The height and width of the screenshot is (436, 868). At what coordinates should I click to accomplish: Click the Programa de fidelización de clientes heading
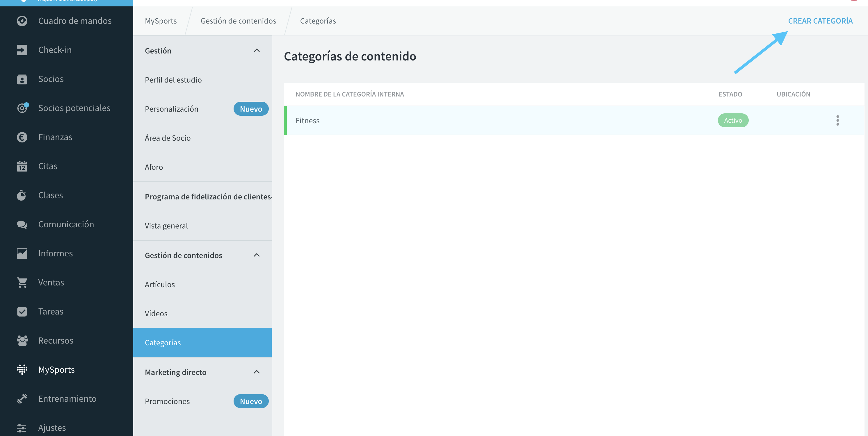pyautogui.click(x=208, y=196)
